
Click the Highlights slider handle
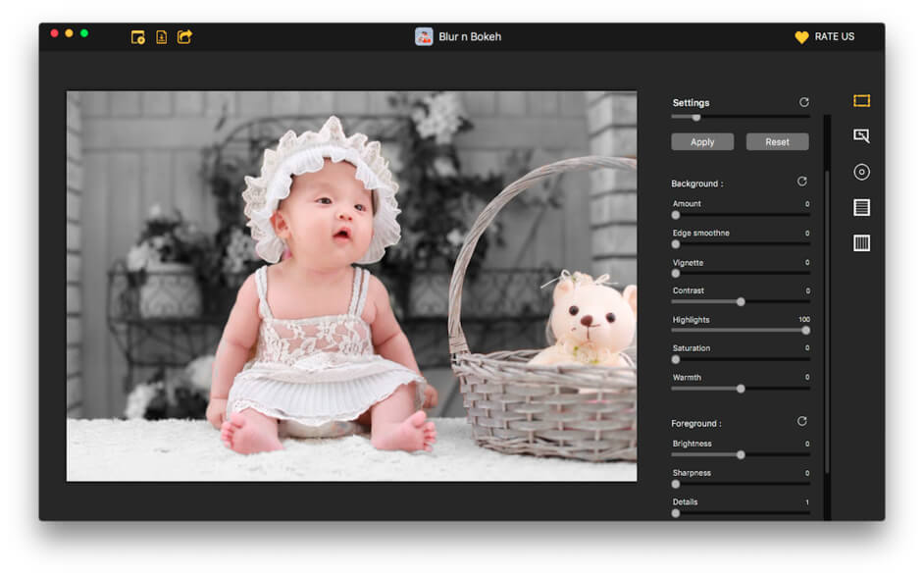point(805,330)
